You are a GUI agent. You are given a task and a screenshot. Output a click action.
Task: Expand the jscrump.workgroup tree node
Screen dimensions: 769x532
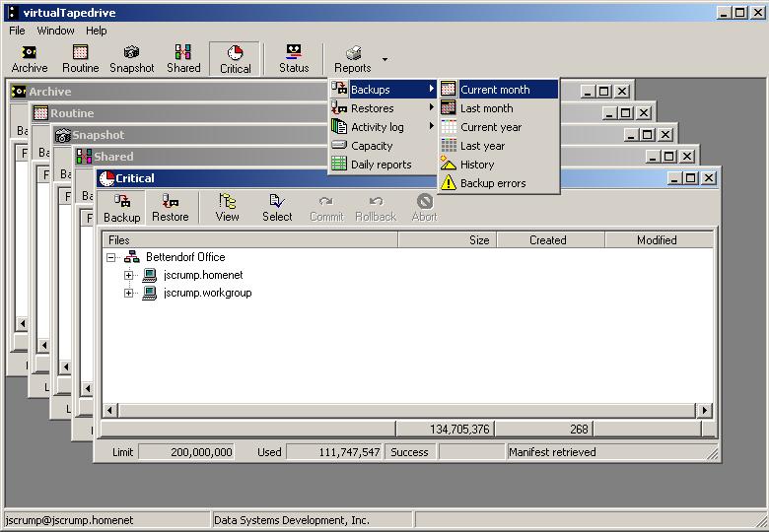[128, 293]
